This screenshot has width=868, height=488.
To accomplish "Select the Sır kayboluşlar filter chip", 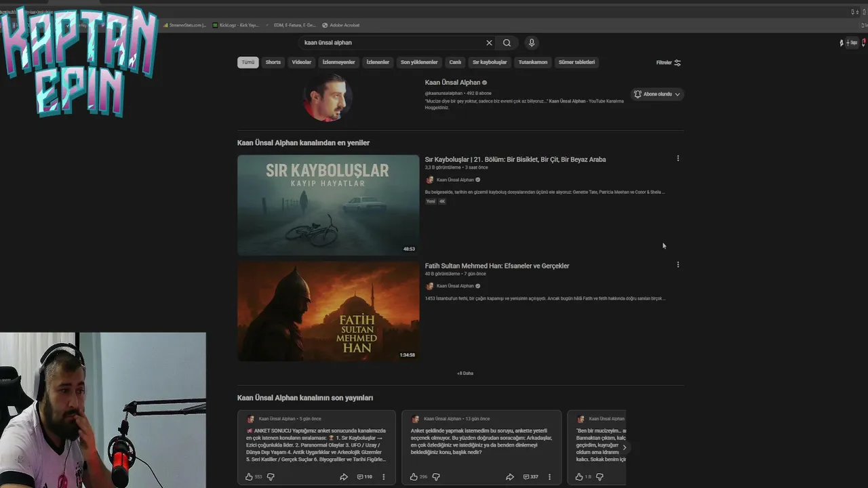I will tap(490, 62).
